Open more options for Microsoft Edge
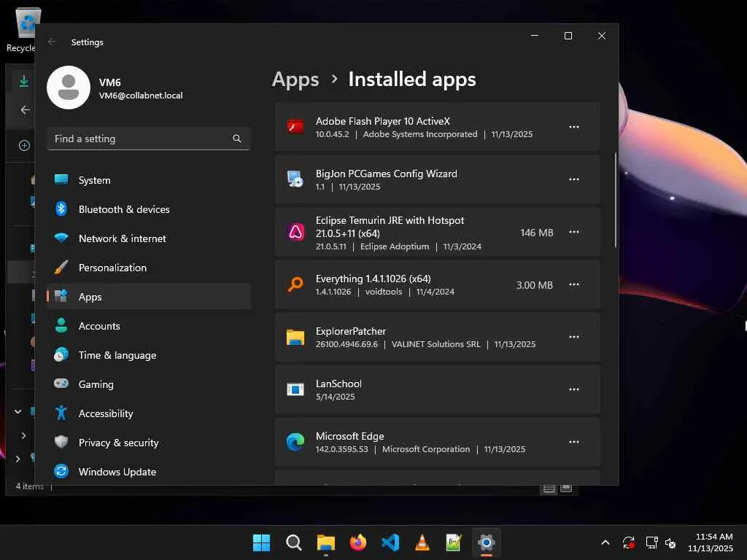 574,441
